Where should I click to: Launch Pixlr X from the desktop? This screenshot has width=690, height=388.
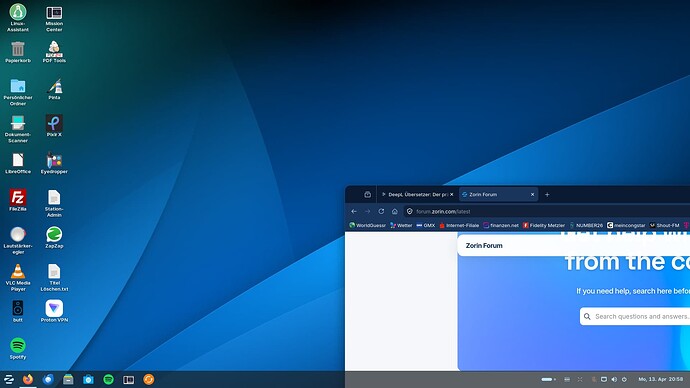tap(54, 126)
